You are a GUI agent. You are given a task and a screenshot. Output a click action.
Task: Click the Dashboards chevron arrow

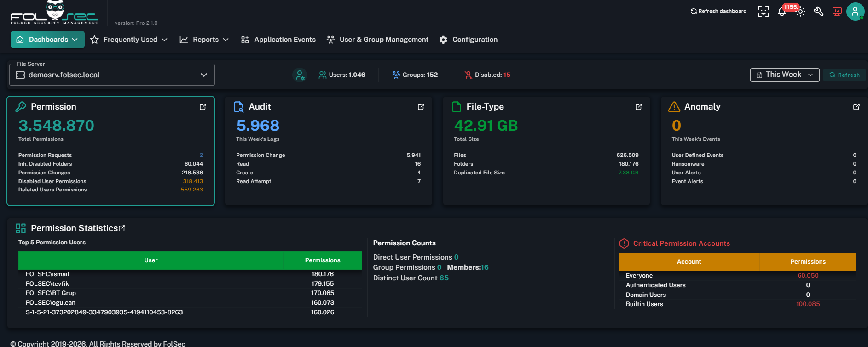[x=75, y=40]
